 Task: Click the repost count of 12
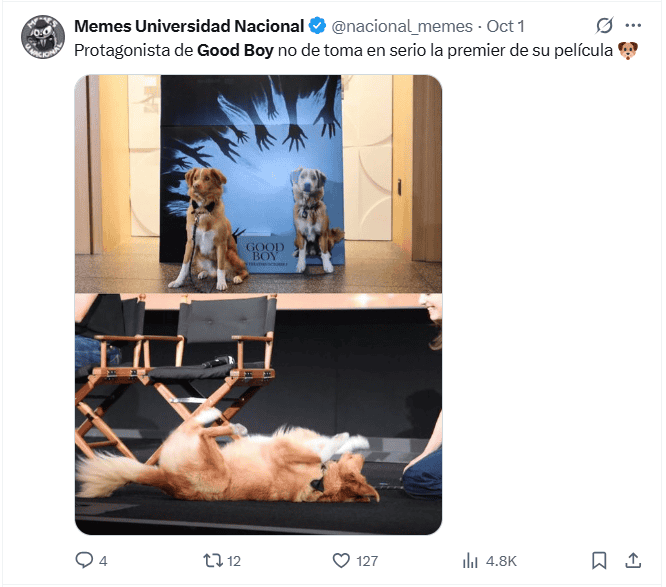click(234, 561)
